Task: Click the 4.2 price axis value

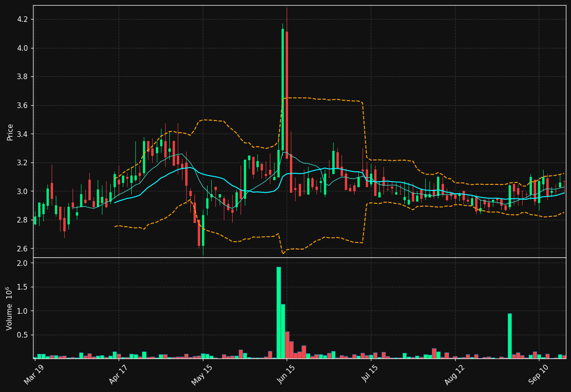Action: 22,19
